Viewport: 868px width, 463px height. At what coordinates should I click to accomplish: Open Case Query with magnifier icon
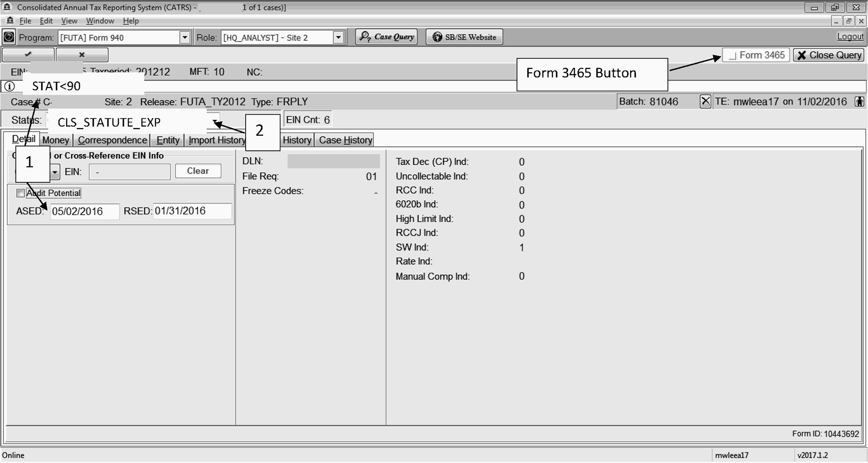387,37
